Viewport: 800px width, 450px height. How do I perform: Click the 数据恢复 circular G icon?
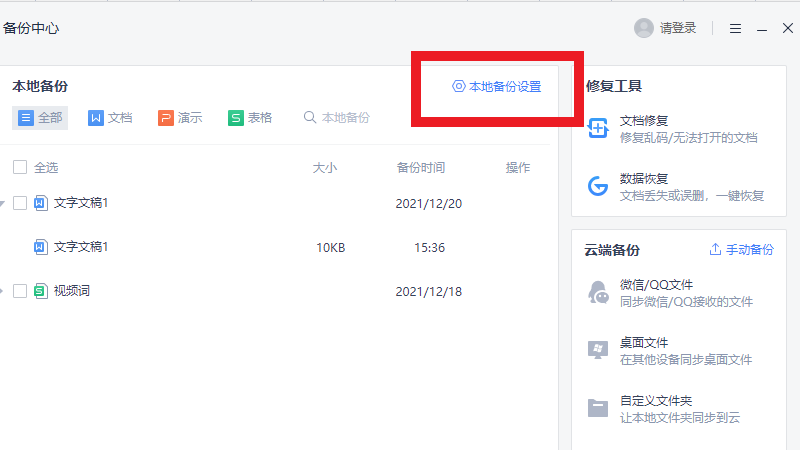coord(597,186)
